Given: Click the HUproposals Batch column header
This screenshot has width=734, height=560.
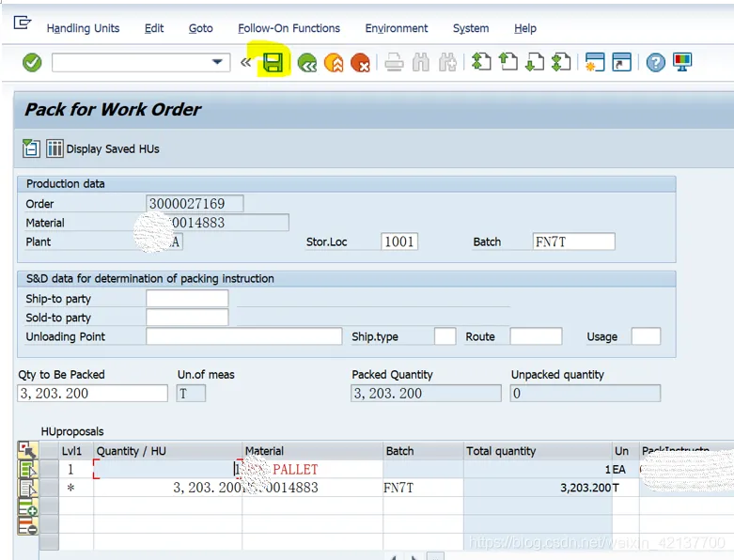Looking at the screenshot, I should [423, 451].
